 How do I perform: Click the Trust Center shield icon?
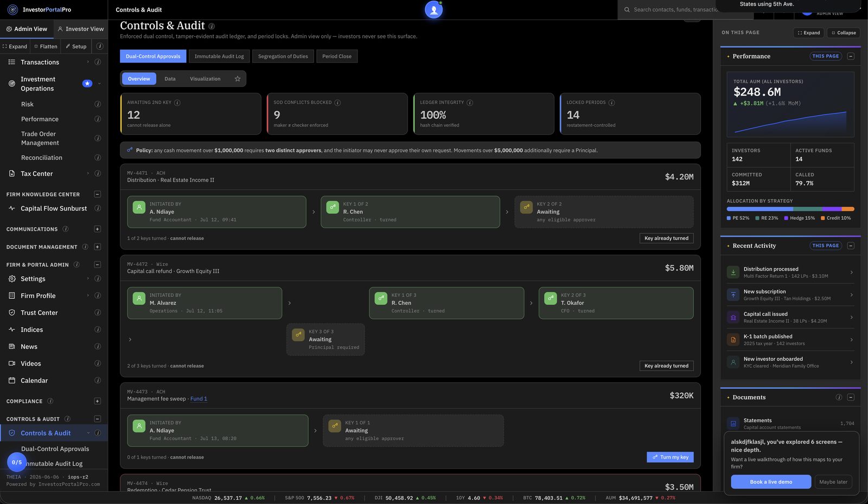click(x=12, y=313)
